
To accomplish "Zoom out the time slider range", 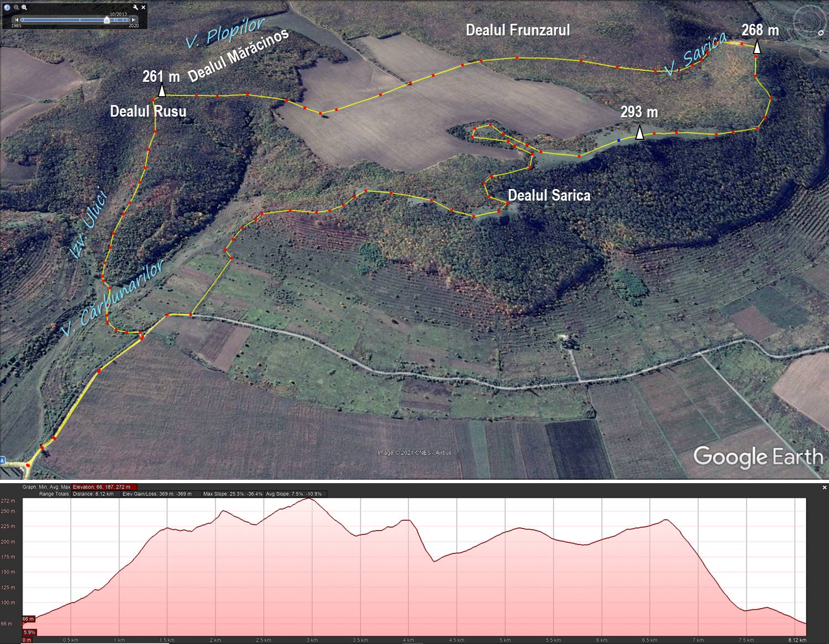I will tap(16, 8).
